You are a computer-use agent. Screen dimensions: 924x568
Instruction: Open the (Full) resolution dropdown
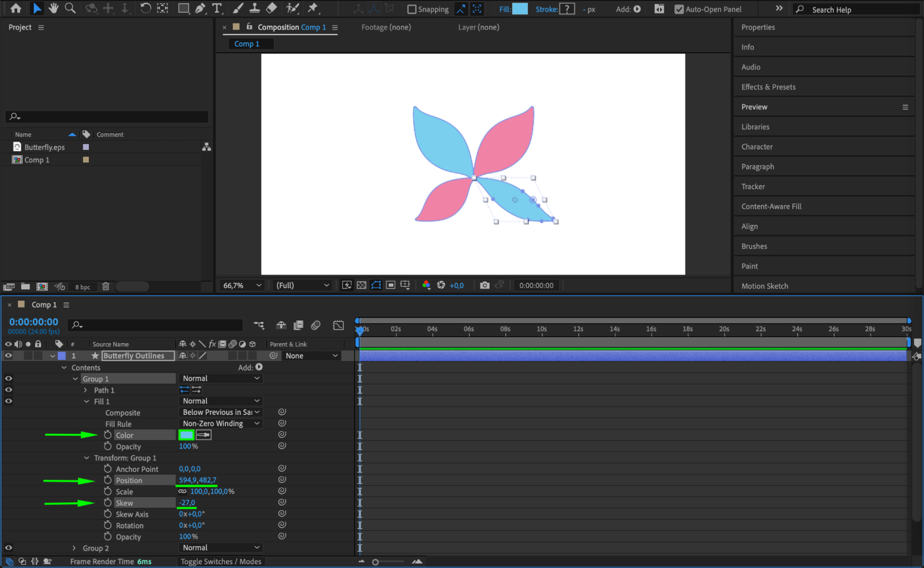[302, 285]
